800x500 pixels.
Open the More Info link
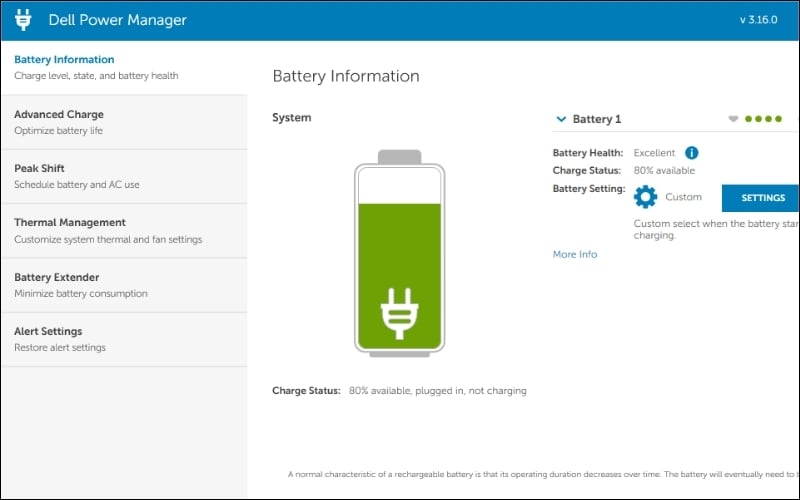[x=574, y=254]
